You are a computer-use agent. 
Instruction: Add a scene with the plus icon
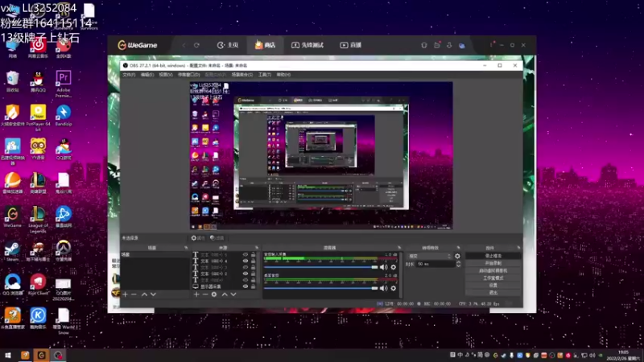[x=125, y=294]
